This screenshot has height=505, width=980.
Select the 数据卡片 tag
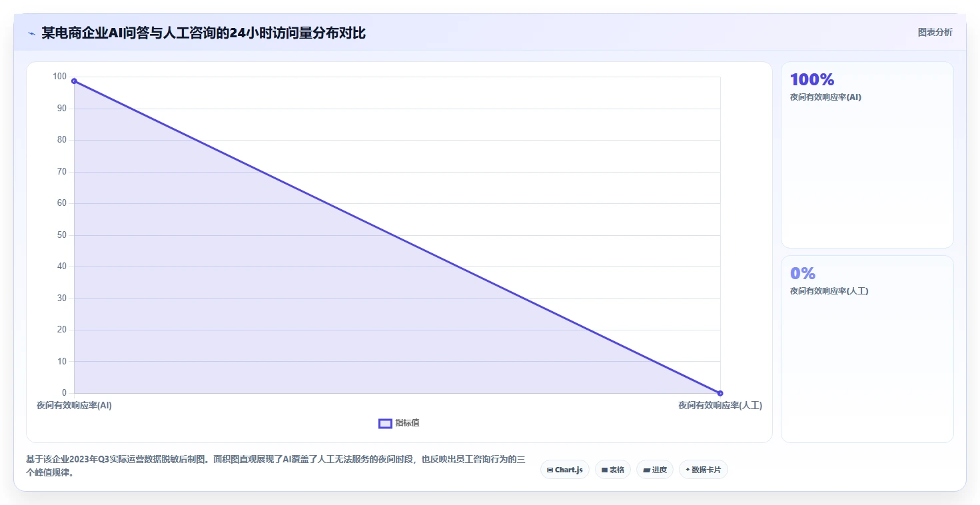[x=703, y=470]
